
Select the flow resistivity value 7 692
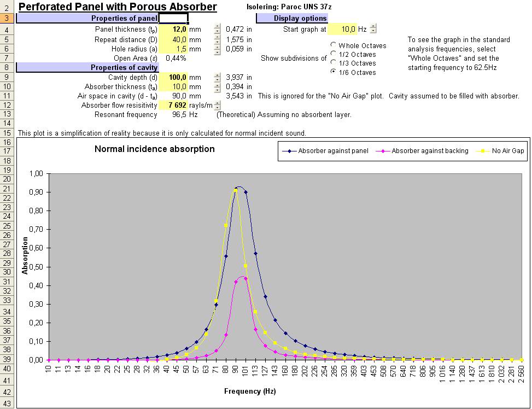(173, 105)
